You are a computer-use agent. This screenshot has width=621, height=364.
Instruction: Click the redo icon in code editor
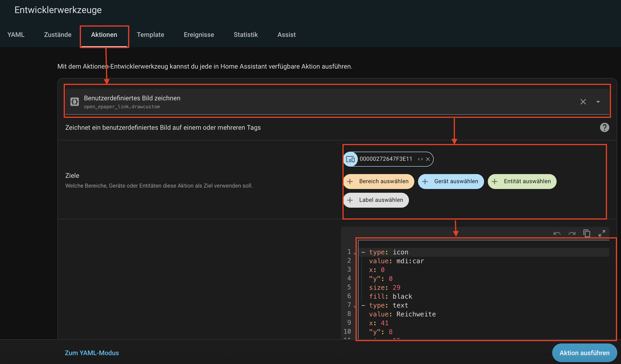[x=572, y=233]
